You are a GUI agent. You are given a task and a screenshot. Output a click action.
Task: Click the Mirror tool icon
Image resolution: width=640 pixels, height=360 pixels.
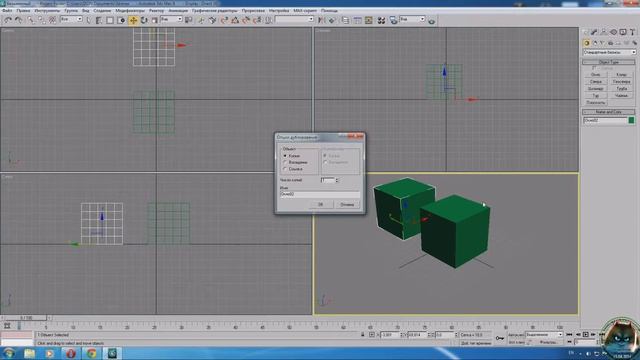322,20
